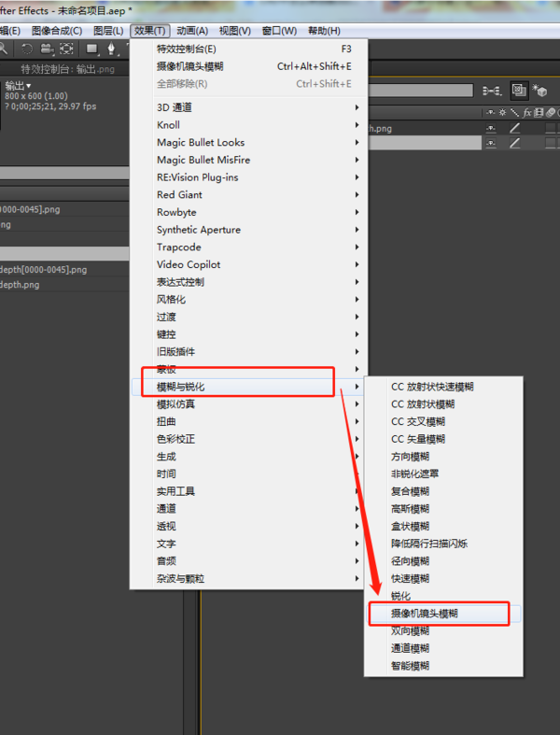Click the timeline search field

coord(421,91)
